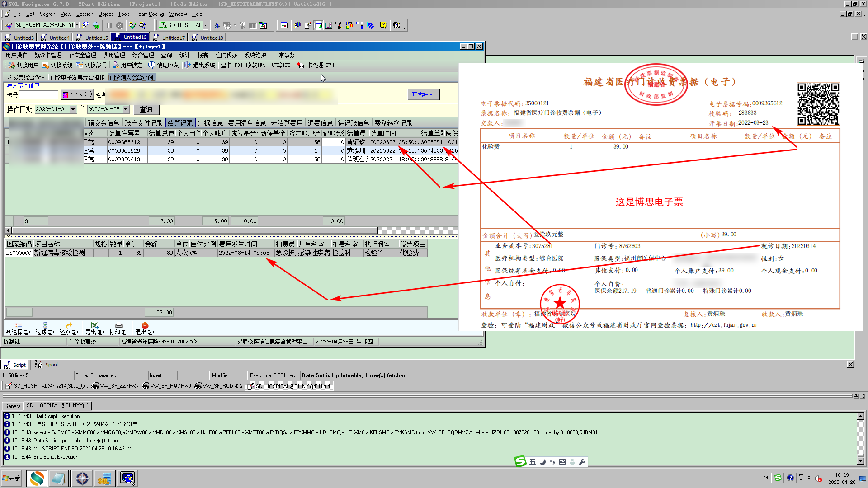Click the 查找病人 find patient button
Viewport: 868px width, 488px height.
423,94
